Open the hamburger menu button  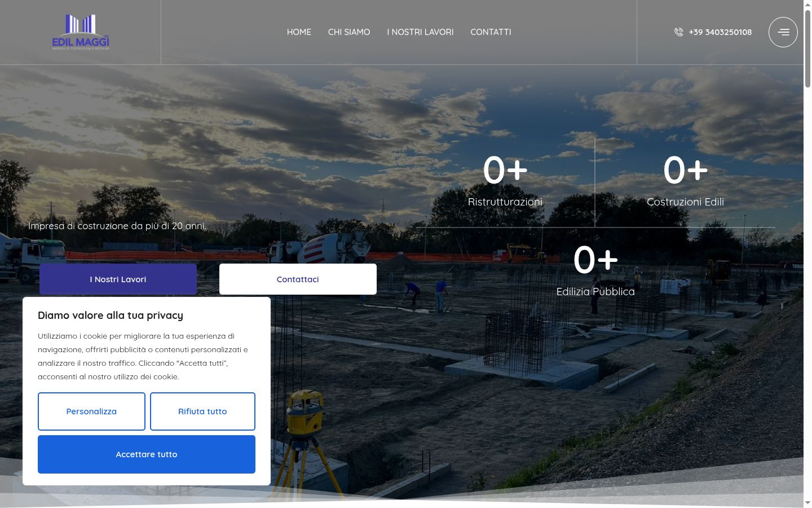[783, 32]
